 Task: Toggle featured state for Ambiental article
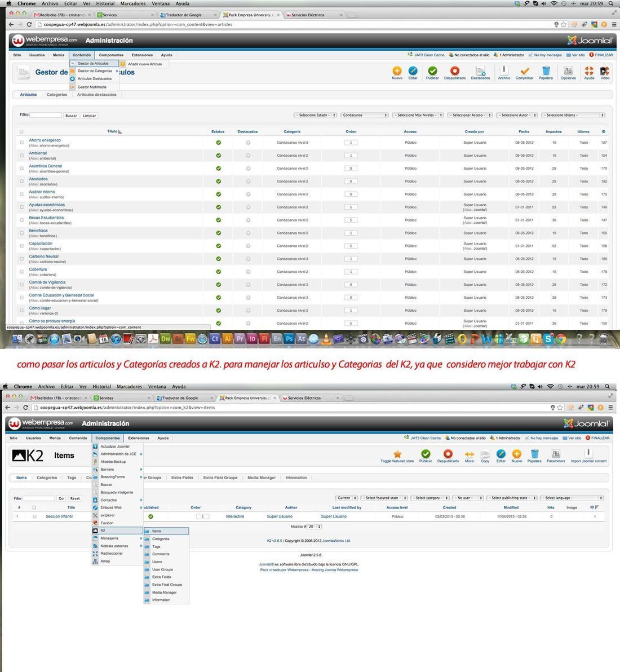tap(248, 156)
